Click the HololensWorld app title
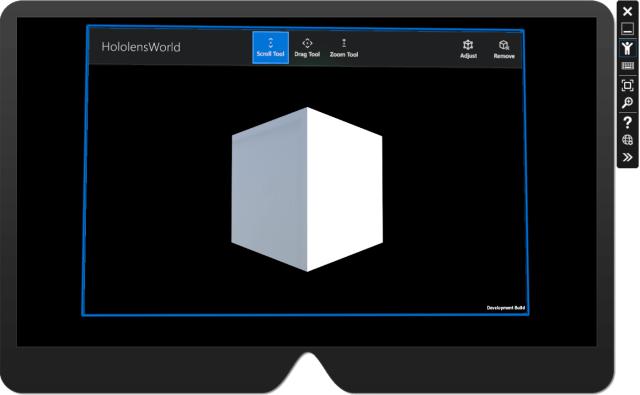Viewport: 640px width, 395px height. 141,47
